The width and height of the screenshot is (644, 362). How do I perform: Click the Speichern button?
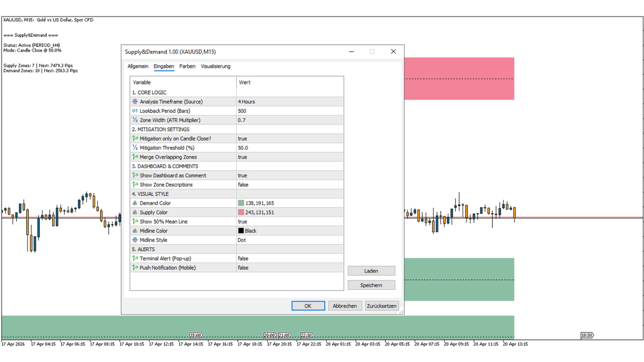click(371, 285)
